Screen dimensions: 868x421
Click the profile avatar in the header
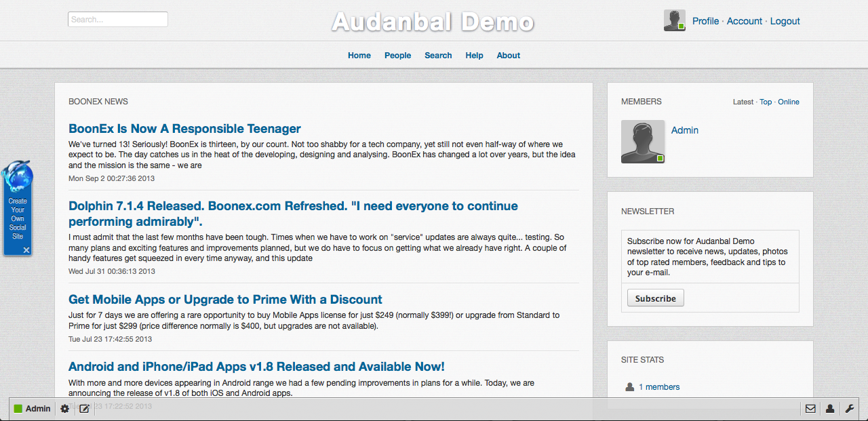click(x=674, y=21)
